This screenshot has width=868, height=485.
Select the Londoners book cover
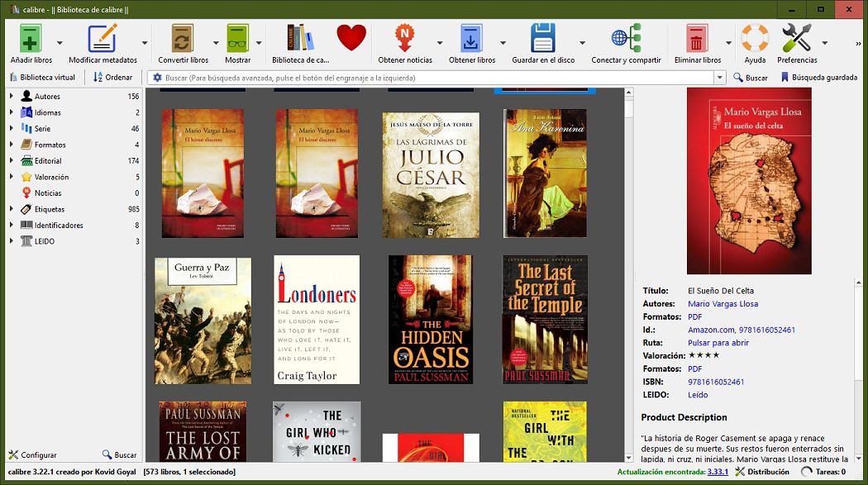(x=317, y=320)
